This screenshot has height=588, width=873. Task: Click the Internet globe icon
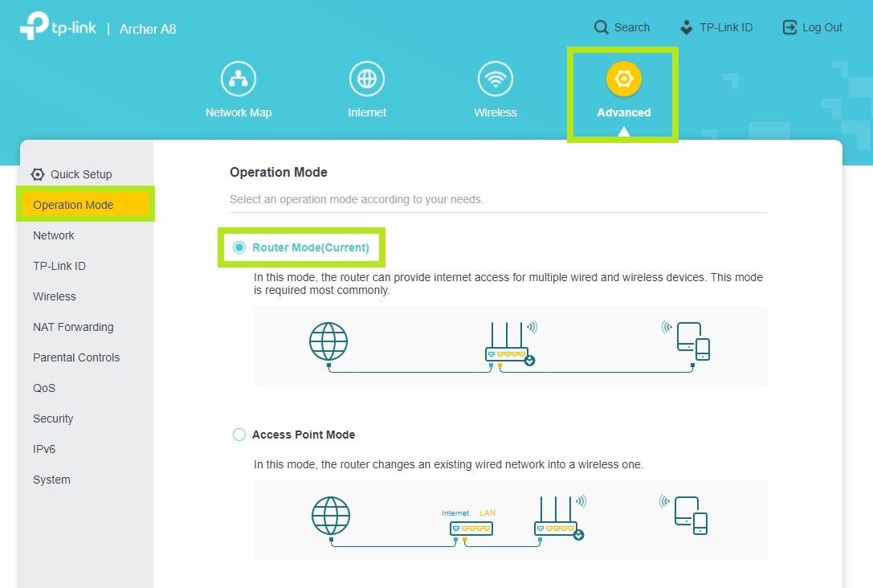[x=367, y=79]
